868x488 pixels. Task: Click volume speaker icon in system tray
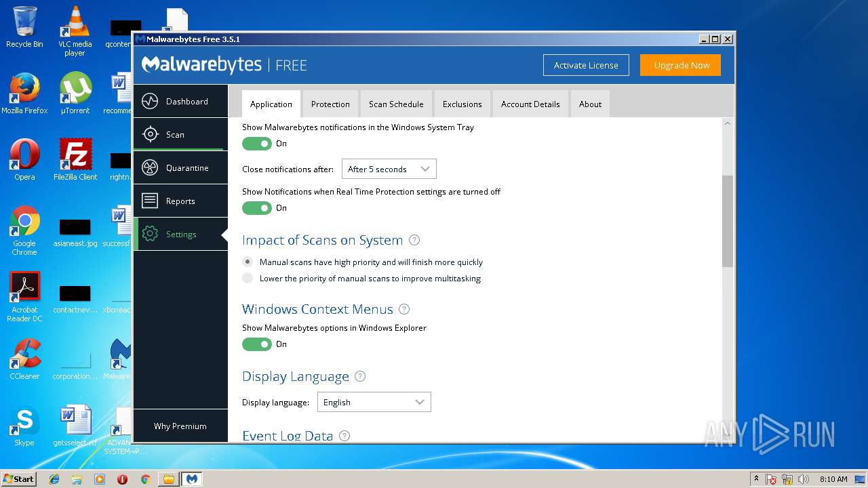pos(804,479)
